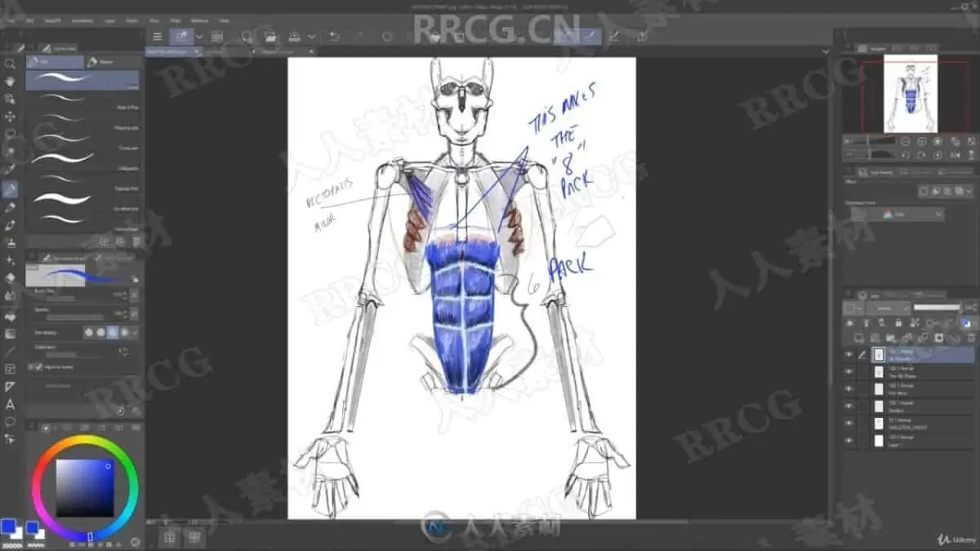Toggle visibility of the selected top layer
This screenshot has width=980, height=551.
pyautogui.click(x=849, y=354)
